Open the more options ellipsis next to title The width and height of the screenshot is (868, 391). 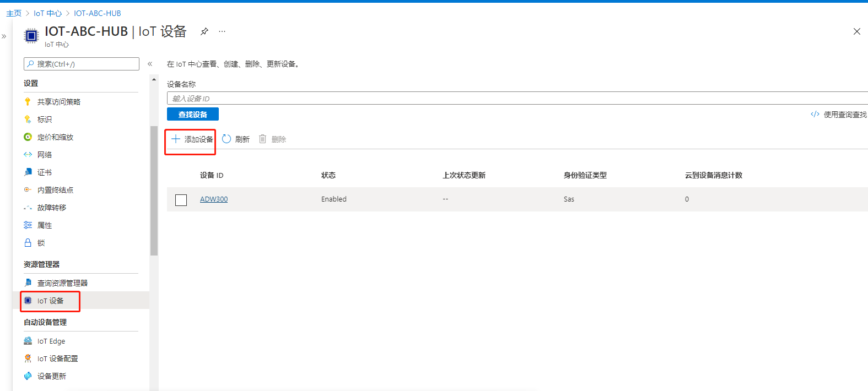[x=222, y=31]
